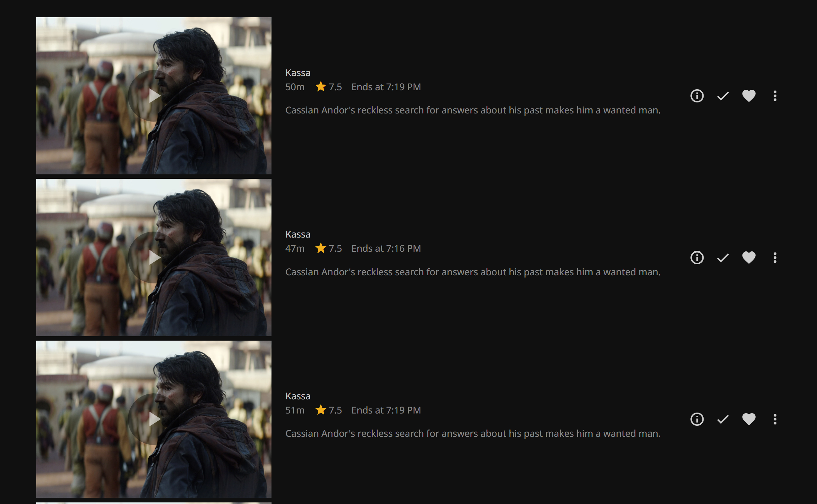Toggle watched status for the 51m episode
Screen dimensions: 817x504
pos(723,419)
